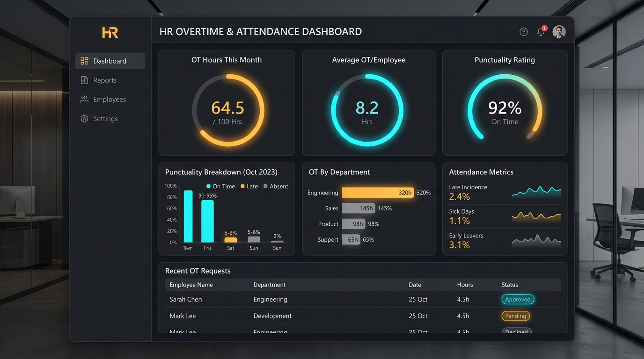Click the Pending status badge

click(x=516, y=316)
